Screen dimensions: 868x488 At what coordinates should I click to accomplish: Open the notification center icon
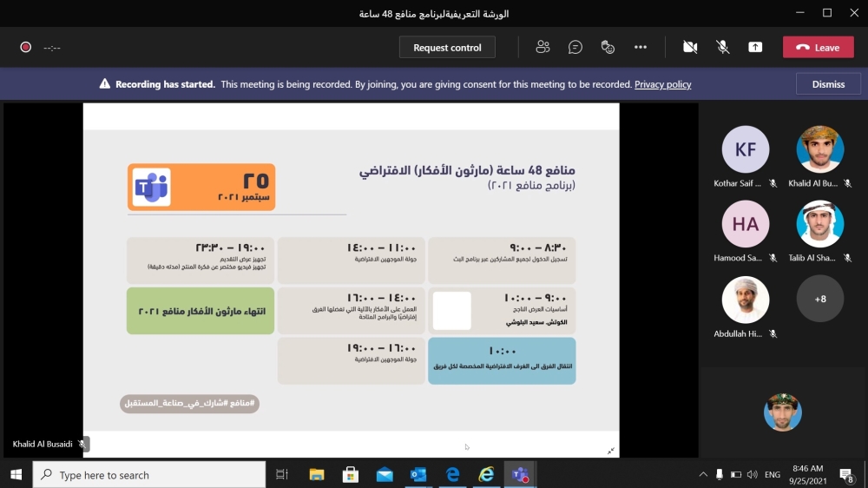[845, 475]
